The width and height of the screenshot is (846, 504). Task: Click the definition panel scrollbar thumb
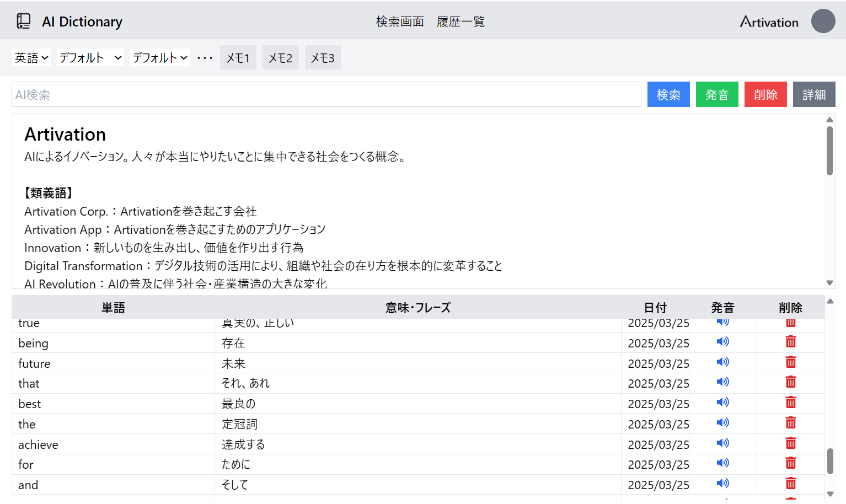(x=829, y=151)
